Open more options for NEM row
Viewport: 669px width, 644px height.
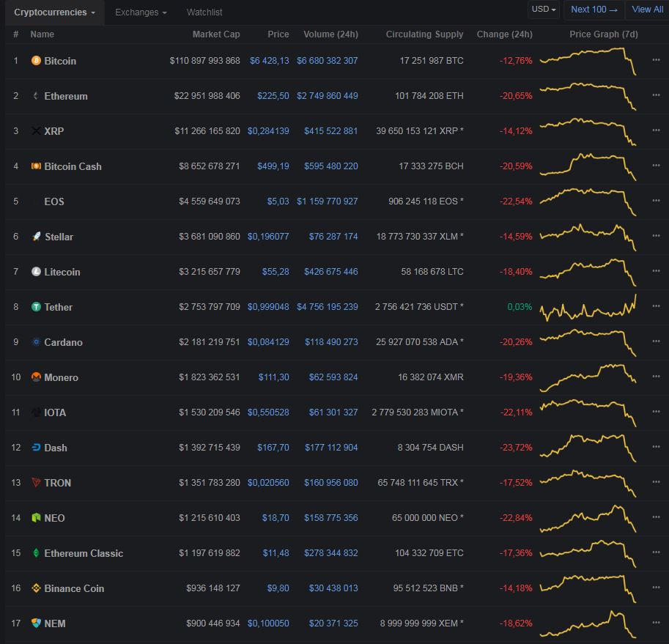click(657, 623)
